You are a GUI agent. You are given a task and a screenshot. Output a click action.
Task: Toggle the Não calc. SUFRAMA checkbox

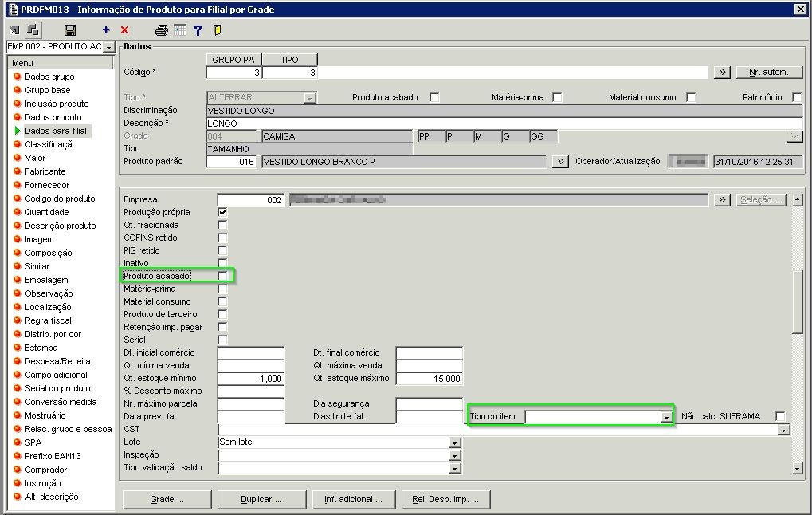[780, 416]
